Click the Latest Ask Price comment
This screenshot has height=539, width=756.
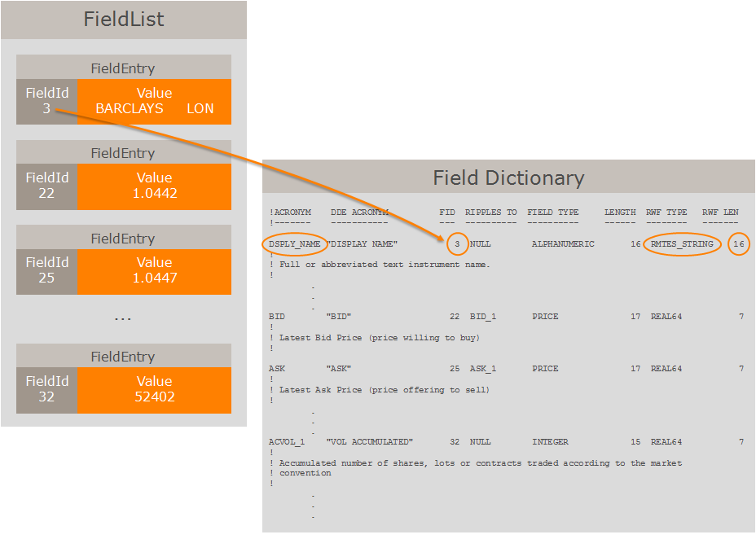(385, 390)
